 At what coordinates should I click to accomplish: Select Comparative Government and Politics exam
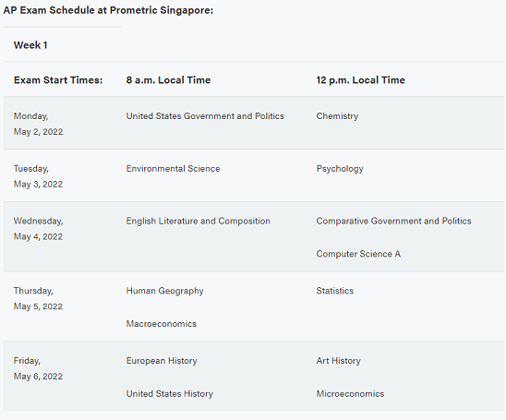pos(393,221)
